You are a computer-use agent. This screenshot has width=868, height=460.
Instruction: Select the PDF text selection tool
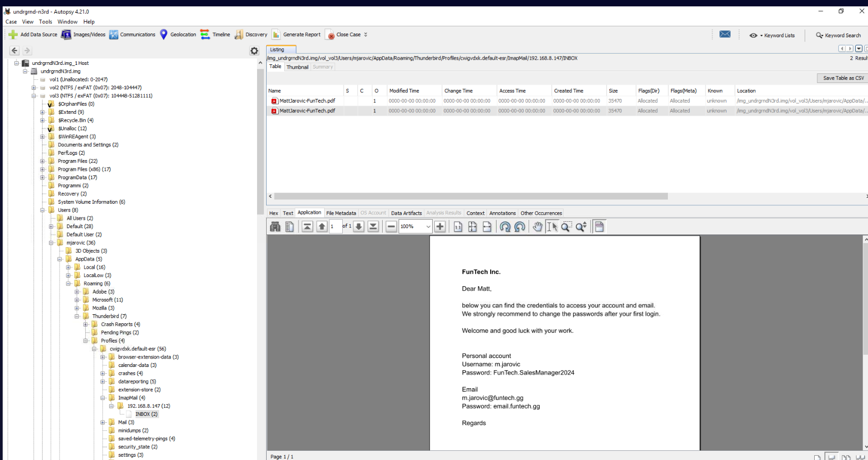click(552, 227)
